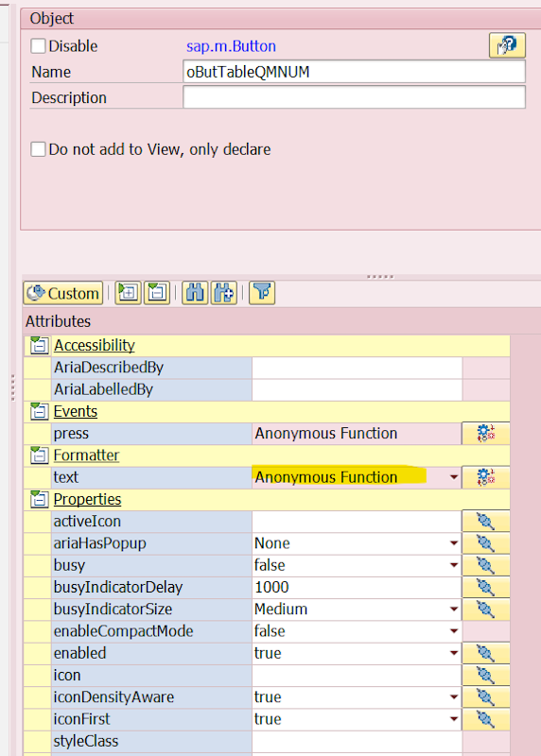The width and height of the screenshot is (541, 756).
Task: Select the AriaDescribedBy attribute label
Action: [109, 368]
